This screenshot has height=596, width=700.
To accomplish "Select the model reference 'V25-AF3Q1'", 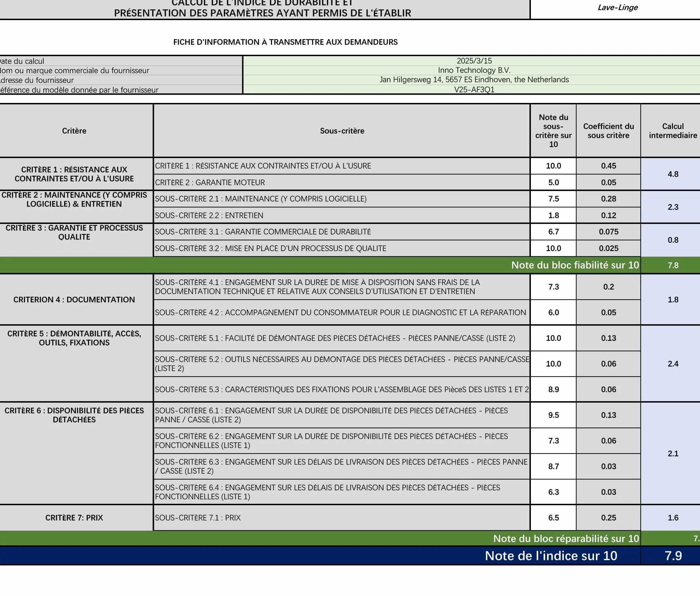I will [474, 89].
